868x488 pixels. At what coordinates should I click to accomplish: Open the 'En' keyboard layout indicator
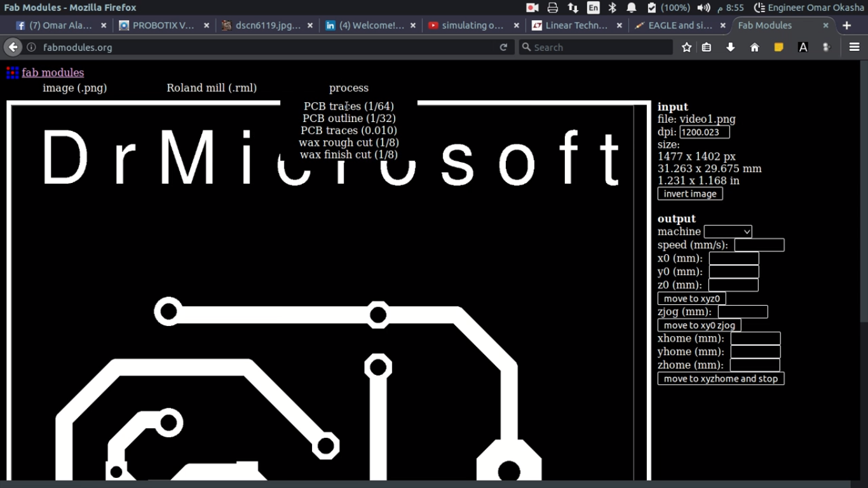[593, 8]
